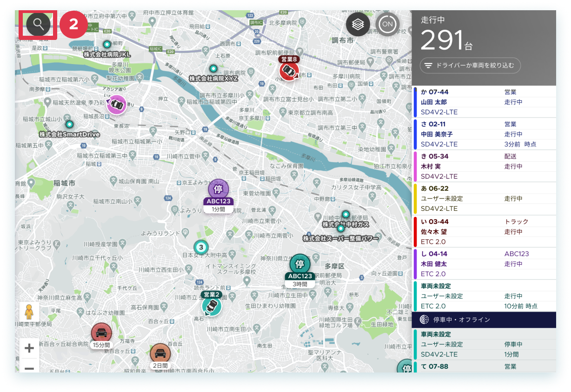Viewport: 571px width, 392px height.
Task: Select the pink car marker near 稲城長沼
Action: [x=116, y=105]
